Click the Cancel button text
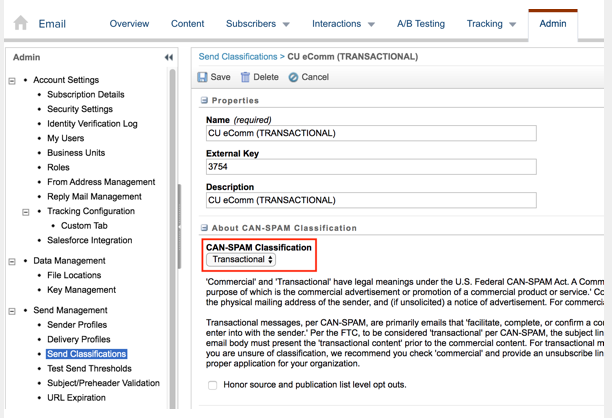612x418 pixels. tap(315, 77)
